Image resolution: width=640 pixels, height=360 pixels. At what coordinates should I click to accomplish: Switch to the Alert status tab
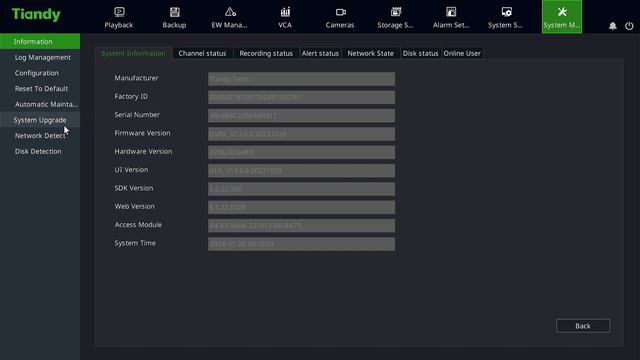320,53
